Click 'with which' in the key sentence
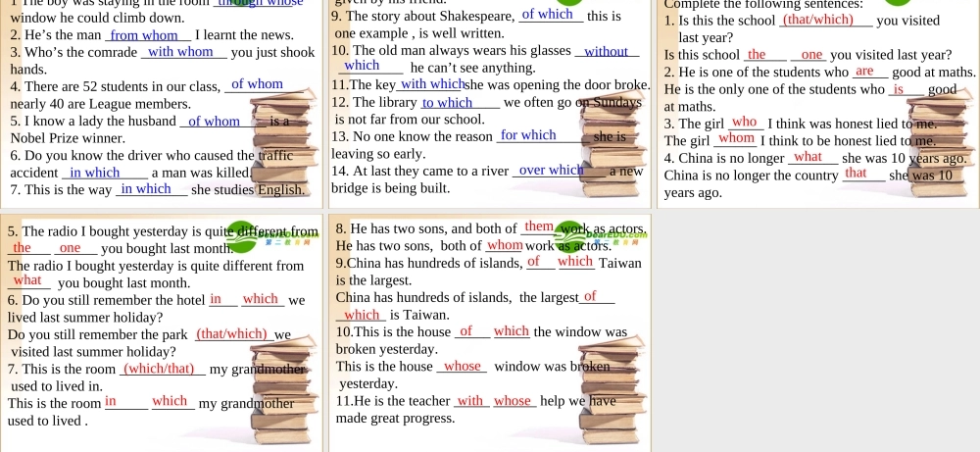The image size is (980, 452). 431,83
